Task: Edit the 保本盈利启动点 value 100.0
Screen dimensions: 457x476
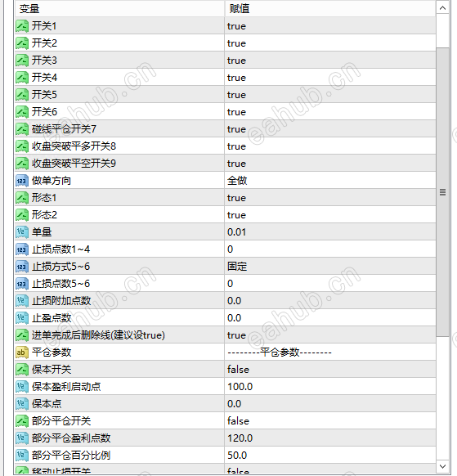Action: (x=330, y=387)
